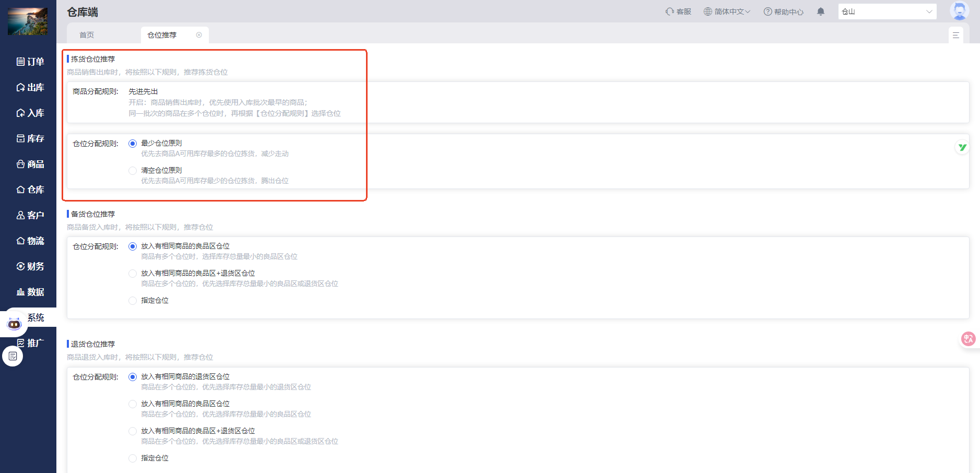Open the 简体中文 language dropdown
Image resolution: width=980 pixels, height=473 pixels.
click(727, 11)
